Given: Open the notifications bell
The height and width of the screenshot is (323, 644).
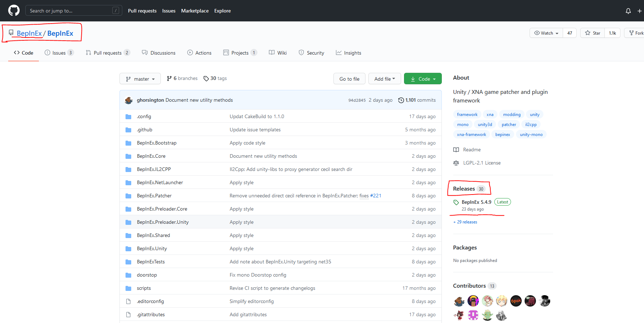Looking at the screenshot, I should (x=628, y=11).
